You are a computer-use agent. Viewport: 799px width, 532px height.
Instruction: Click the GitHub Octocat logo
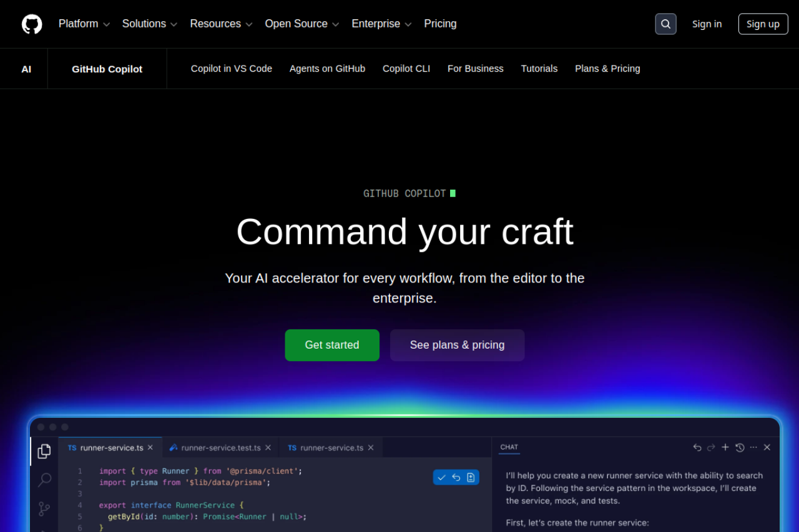pos(32,24)
